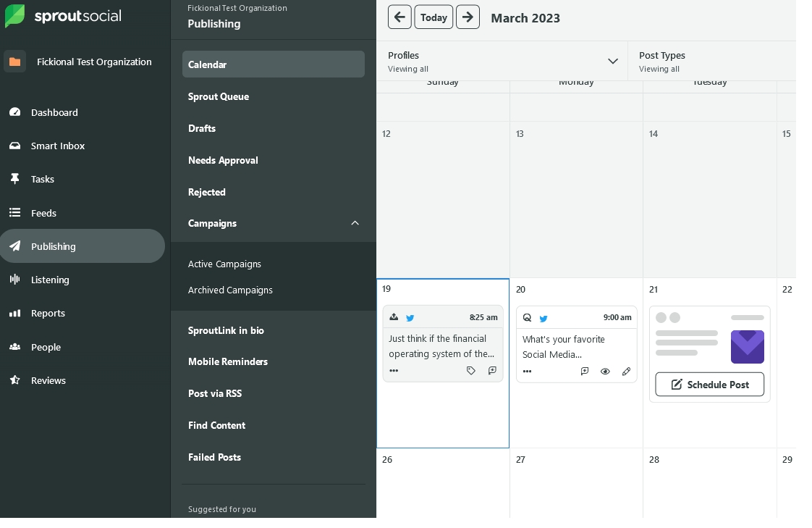Open Active Campaigns link
The width and height of the screenshot is (812, 528).
(x=224, y=264)
